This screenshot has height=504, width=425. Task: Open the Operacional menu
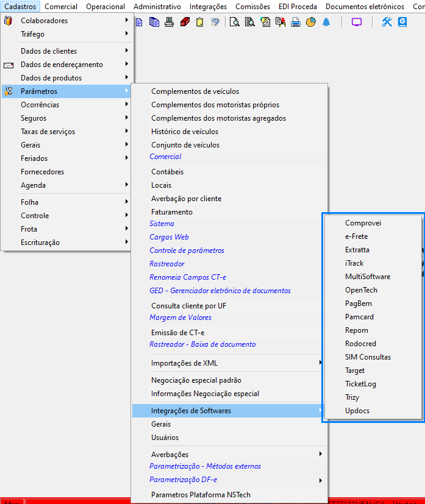click(x=105, y=7)
